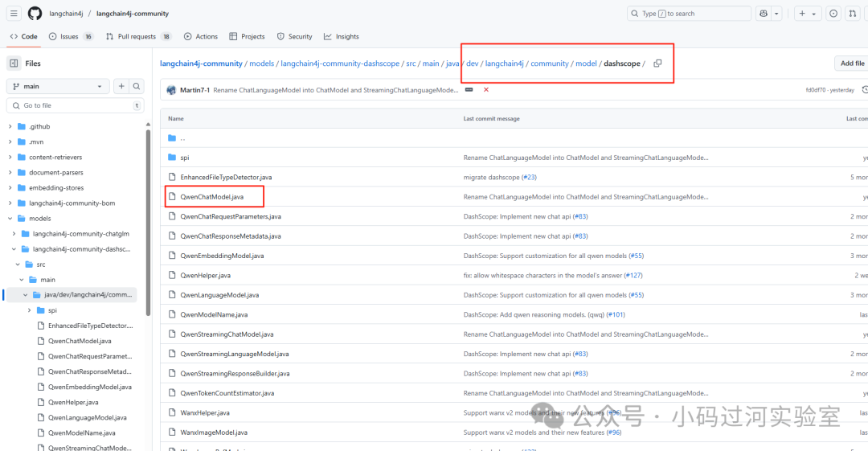Image resolution: width=868 pixels, height=451 pixels.
Task: Open QwenLanguageModel.java in file list
Action: coord(219,295)
